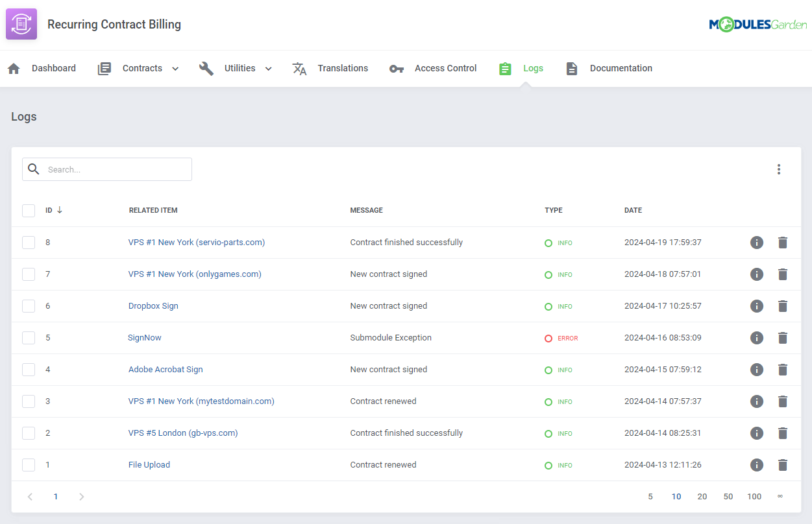Screen dimensions: 812x524
Task: Delete the VPS #5 London log
Action: [783, 433]
